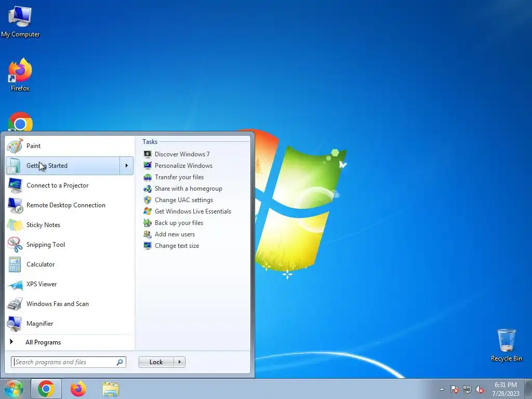This screenshot has width=532, height=399.
Task: Click the Discover Windows 7 task icon
Action: click(148, 154)
